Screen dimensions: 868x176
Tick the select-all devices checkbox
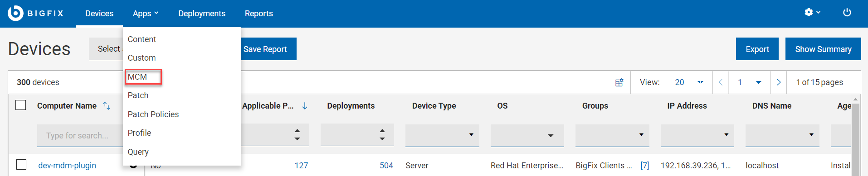[x=21, y=105]
